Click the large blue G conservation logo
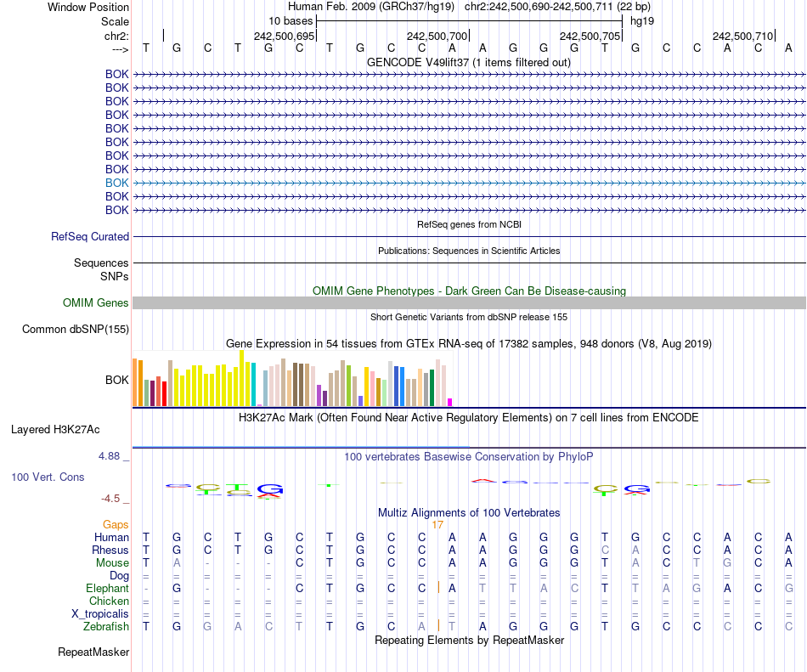 click(x=270, y=489)
